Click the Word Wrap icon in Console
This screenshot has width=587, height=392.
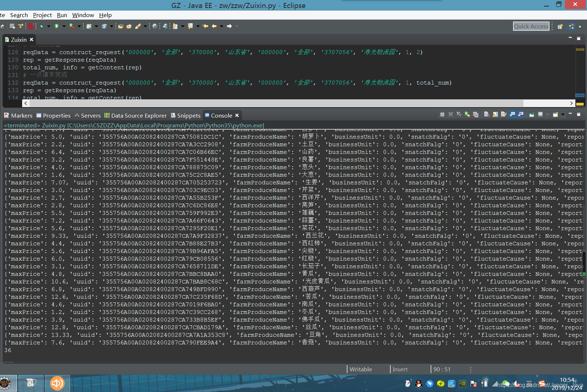pos(504,115)
